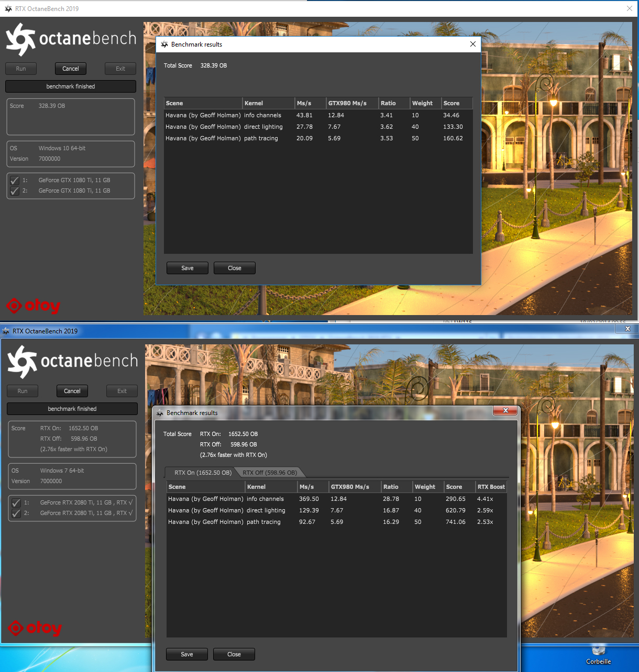Click benchmark finished status in top window
The height and width of the screenshot is (672, 639).
(x=71, y=86)
